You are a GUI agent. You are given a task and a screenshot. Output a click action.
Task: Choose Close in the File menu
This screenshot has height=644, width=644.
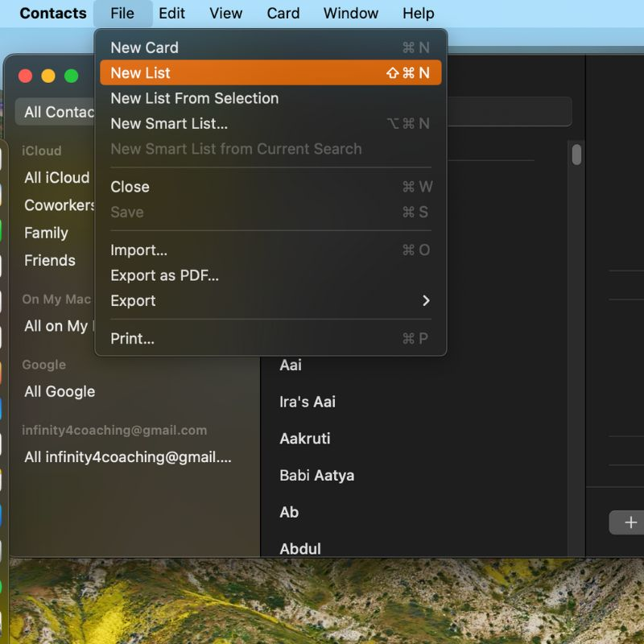[x=270, y=187]
